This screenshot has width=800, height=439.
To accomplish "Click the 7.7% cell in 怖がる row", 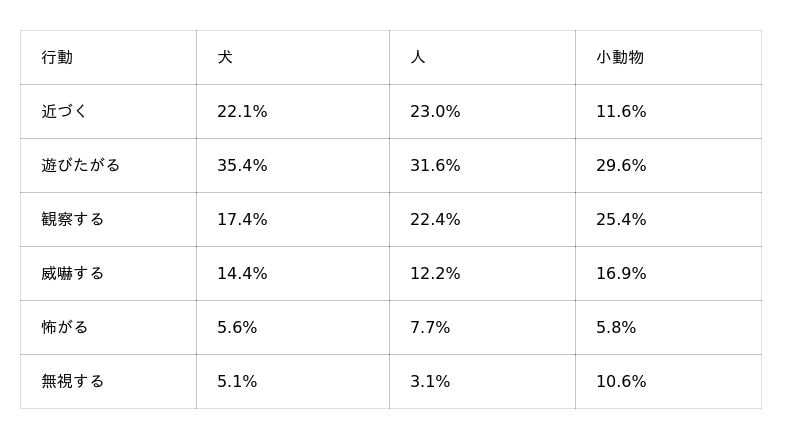I will point(430,328).
